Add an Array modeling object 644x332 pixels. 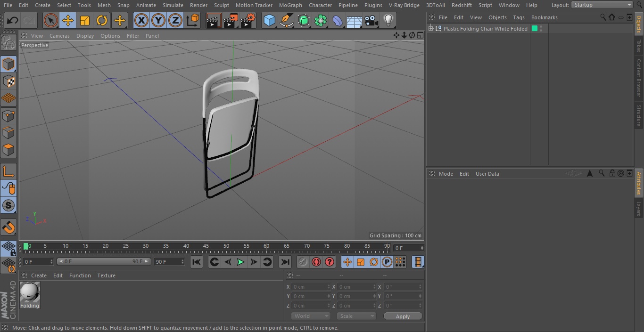click(321, 20)
